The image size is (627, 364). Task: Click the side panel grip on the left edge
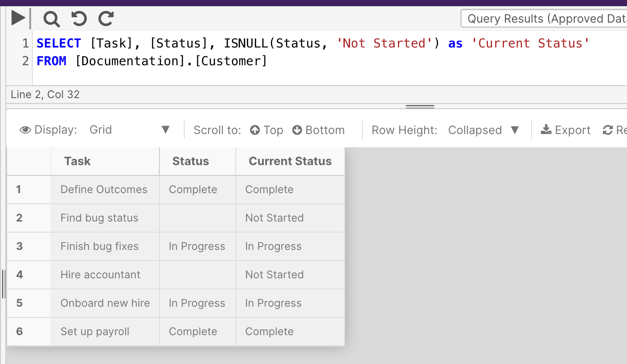3,284
